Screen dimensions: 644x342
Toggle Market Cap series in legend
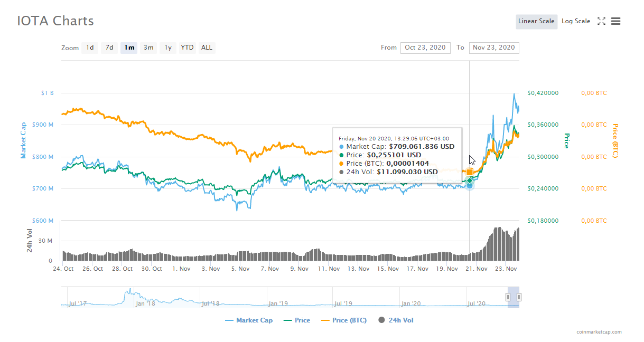click(249, 320)
